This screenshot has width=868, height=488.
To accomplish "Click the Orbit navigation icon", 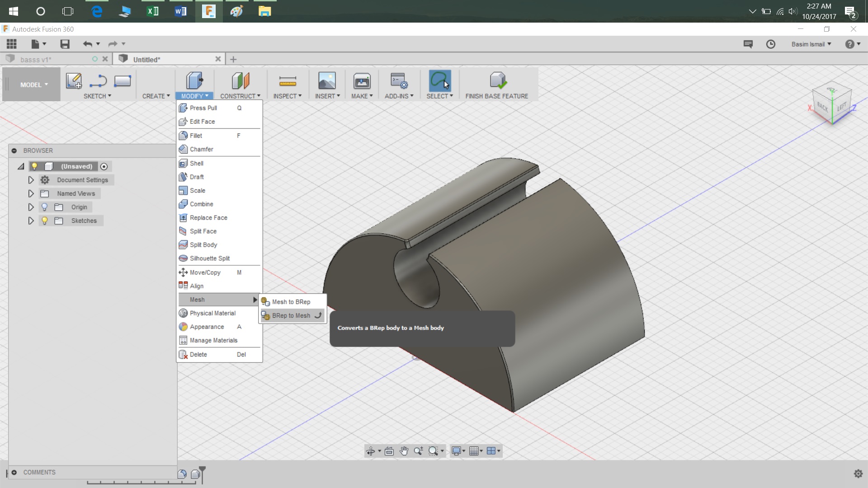I will pyautogui.click(x=370, y=451).
